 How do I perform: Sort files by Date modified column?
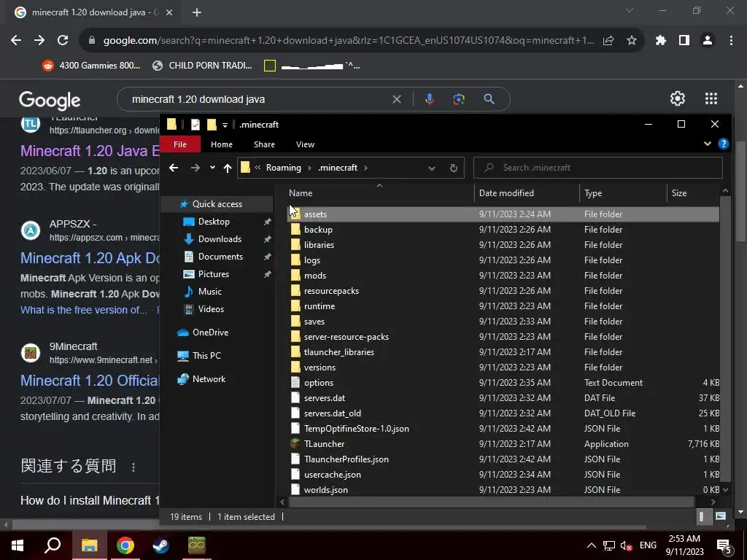point(527,192)
